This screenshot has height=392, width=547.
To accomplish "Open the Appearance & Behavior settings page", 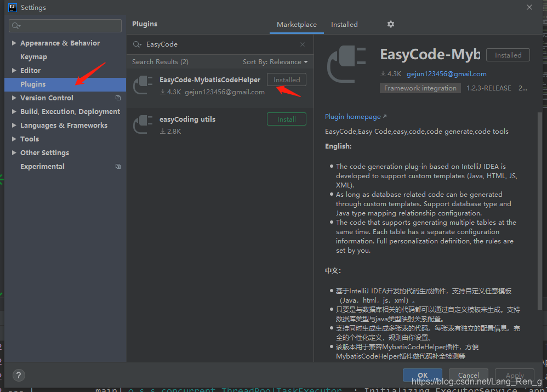I will (x=60, y=43).
